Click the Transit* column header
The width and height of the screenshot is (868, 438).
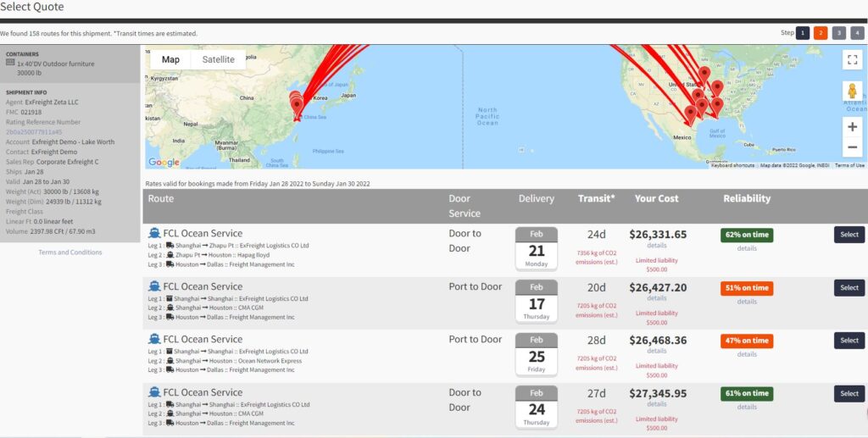click(x=596, y=198)
